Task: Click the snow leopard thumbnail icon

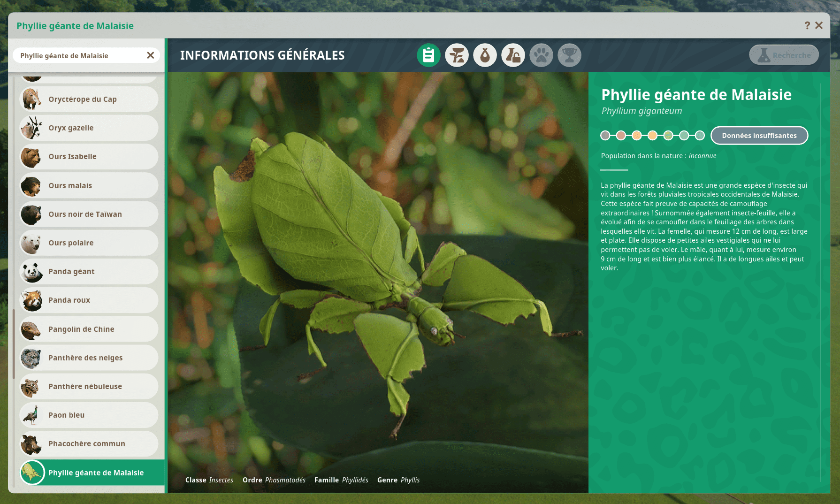Action: point(31,358)
